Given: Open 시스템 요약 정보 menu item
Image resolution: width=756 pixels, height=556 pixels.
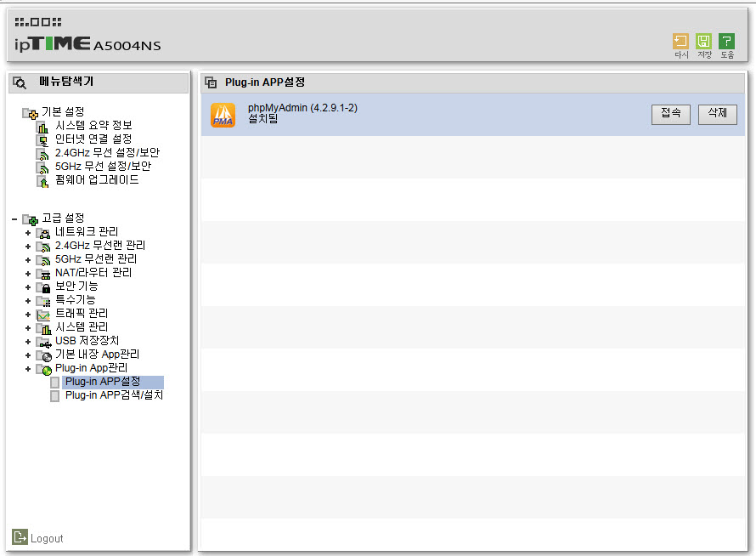Looking at the screenshot, I should point(93,126).
